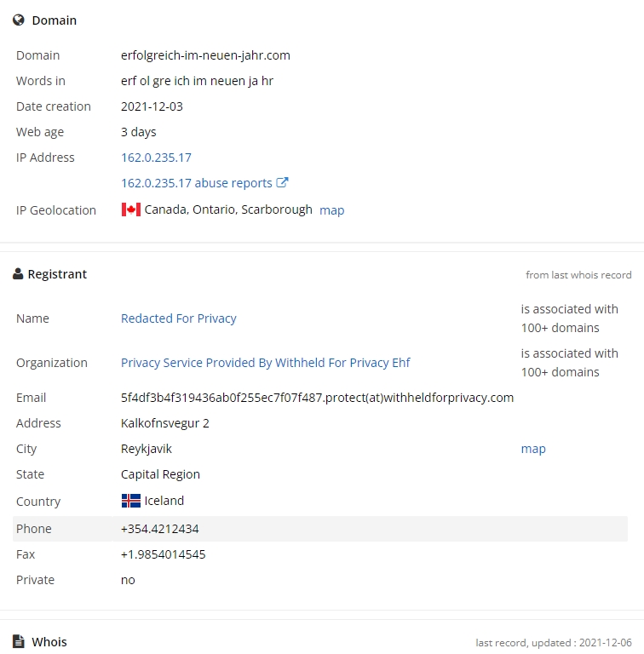Click the date creation value 2021-12-03
644x654 pixels.
(152, 106)
